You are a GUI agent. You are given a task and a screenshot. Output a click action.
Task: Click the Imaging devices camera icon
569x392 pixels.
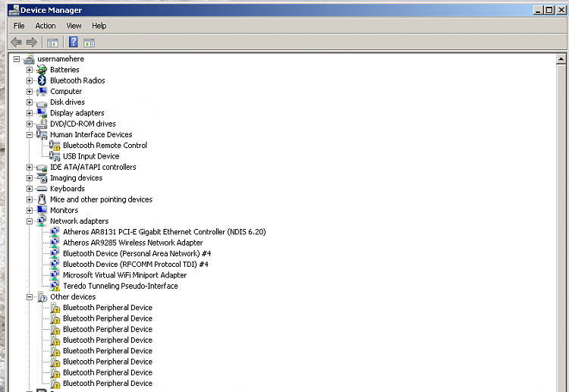tap(42, 178)
